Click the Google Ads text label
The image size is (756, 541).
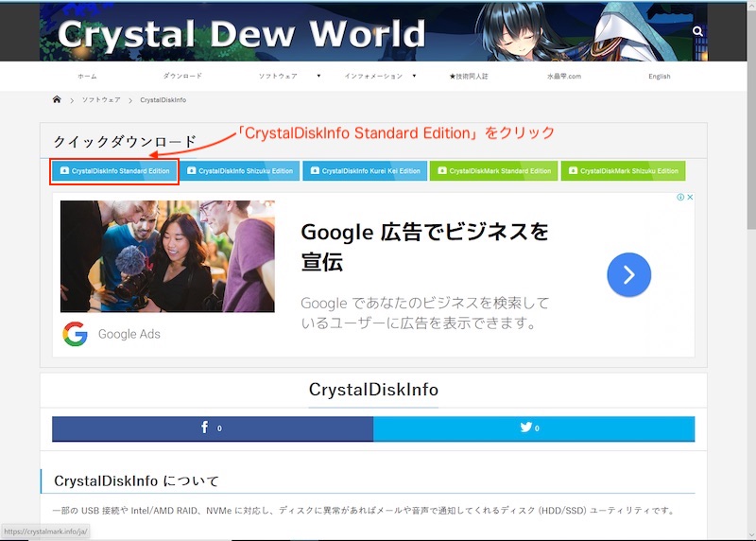pos(129,334)
